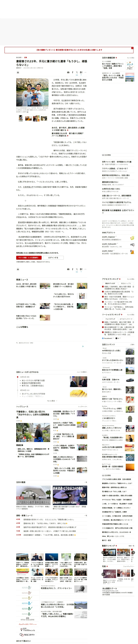Open ranking article 東京・杉並で住宅倒壊

(x=119, y=298)
